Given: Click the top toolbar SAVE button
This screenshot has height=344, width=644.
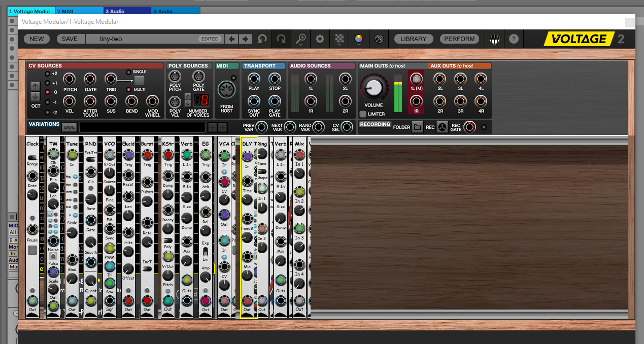Looking at the screenshot, I should point(70,39).
